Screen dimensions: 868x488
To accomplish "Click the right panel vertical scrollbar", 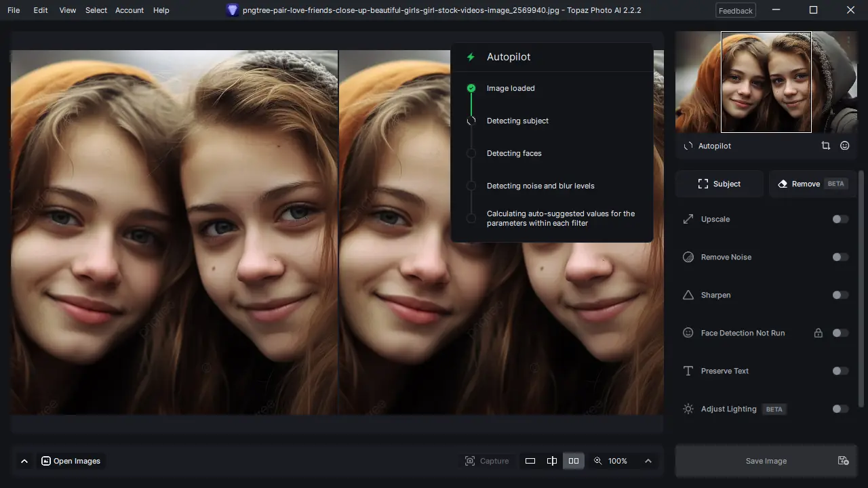I will click(862, 288).
